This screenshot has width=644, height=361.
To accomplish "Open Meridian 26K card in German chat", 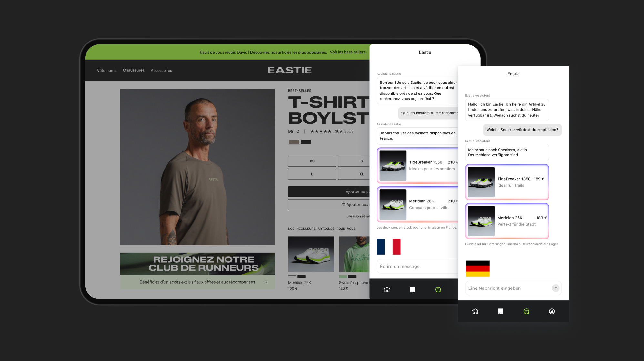I will point(507,221).
